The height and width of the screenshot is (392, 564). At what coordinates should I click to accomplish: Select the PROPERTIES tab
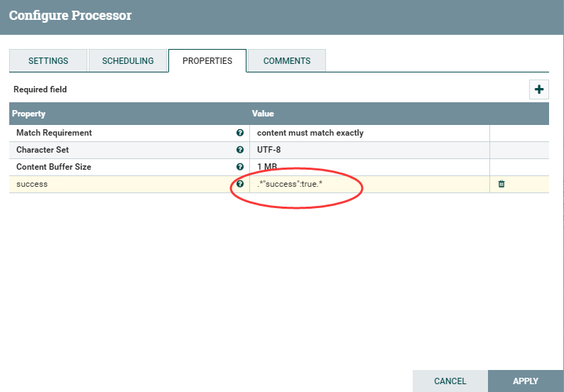(x=207, y=61)
